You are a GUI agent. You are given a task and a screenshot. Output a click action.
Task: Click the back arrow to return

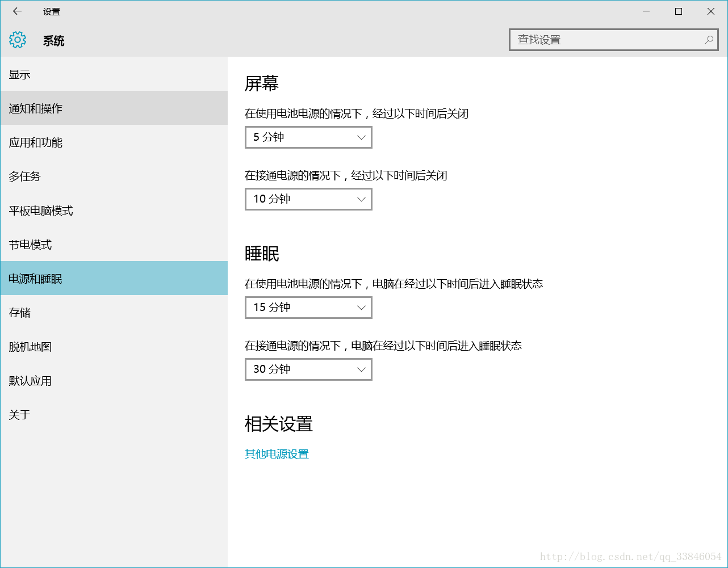pyautogui.click(x=16, y=11)
